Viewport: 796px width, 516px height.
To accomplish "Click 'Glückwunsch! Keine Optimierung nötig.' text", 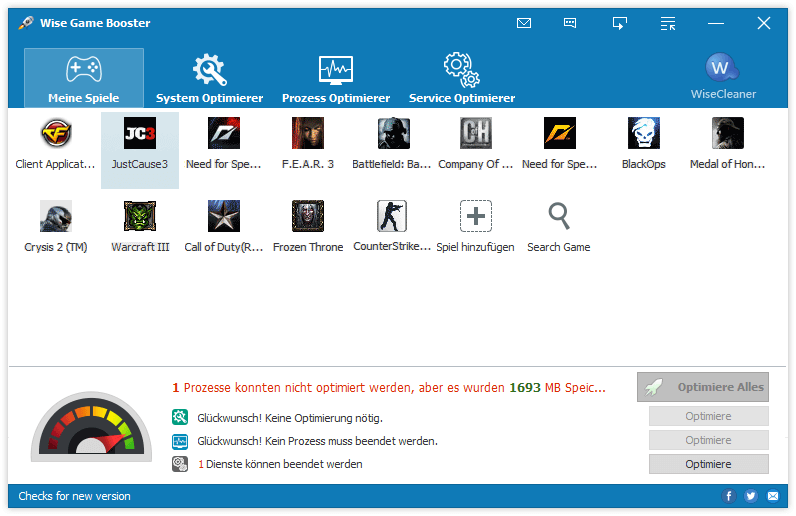I will pyautogui.click(x=290, y=418).
